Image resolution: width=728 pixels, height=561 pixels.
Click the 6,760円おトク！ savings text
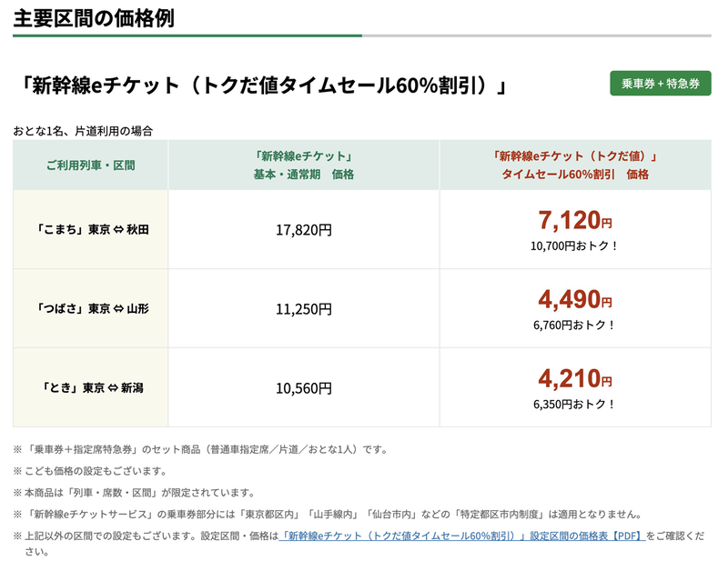(x=574, y=325)
